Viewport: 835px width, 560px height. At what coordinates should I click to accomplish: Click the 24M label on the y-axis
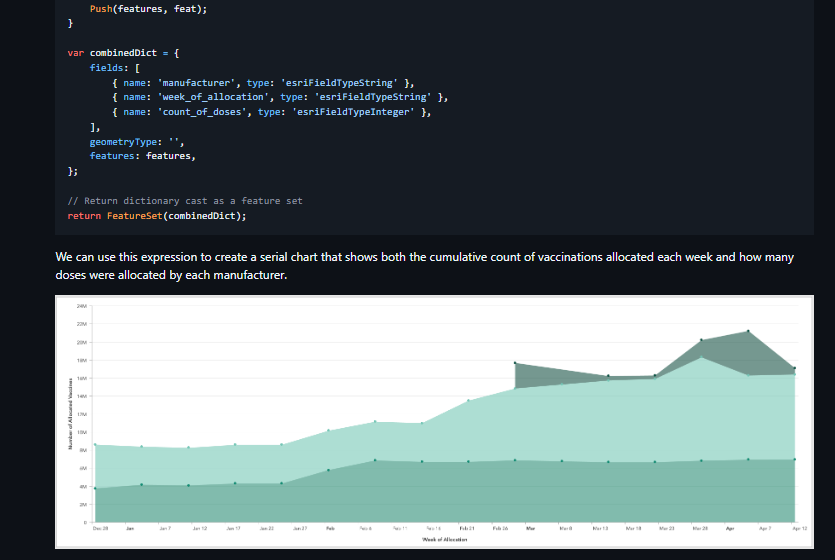pyautogui.click(x=83, y=306)
